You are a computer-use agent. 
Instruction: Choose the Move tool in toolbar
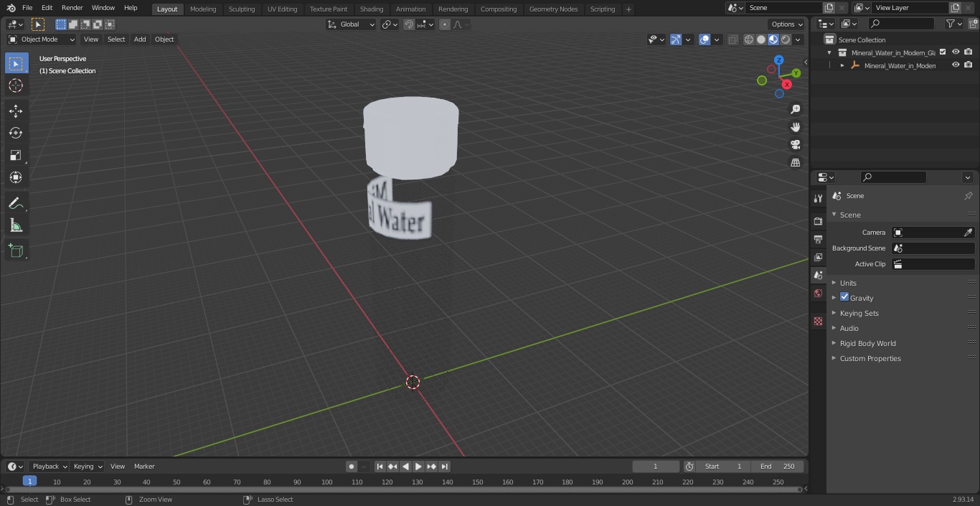coord(17,111)
